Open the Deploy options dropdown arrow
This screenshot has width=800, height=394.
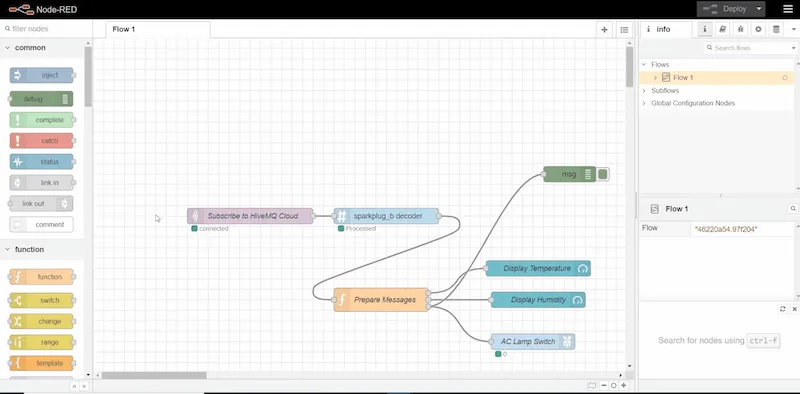coord(759,9)
